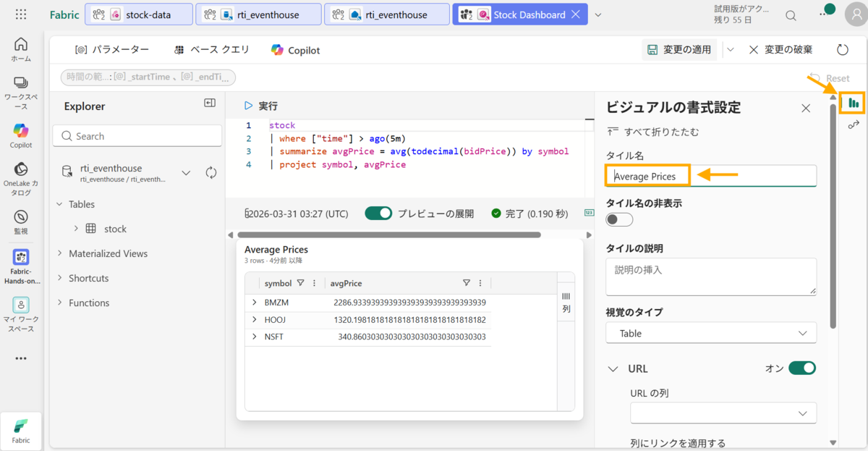Toggle the preview expansion switch
Image resolution: width=868 pixels, height=451 pixels.
pos(378,214)
